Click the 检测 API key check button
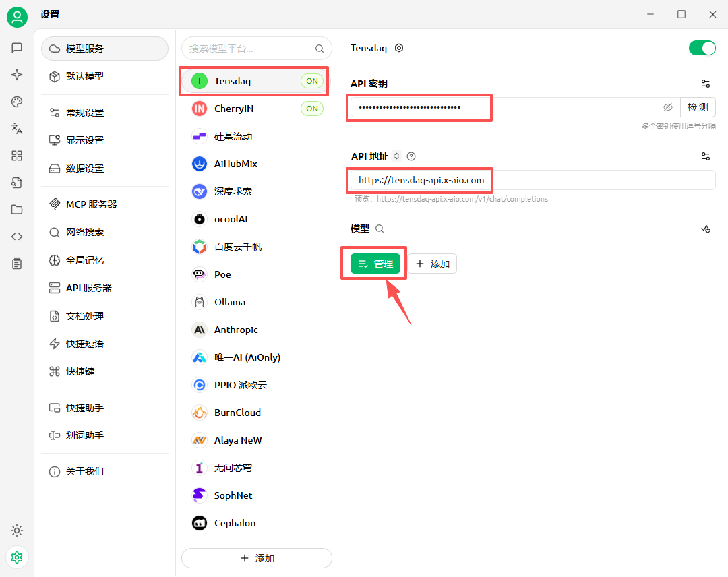 pyautogui.click(x=698, y=107)
